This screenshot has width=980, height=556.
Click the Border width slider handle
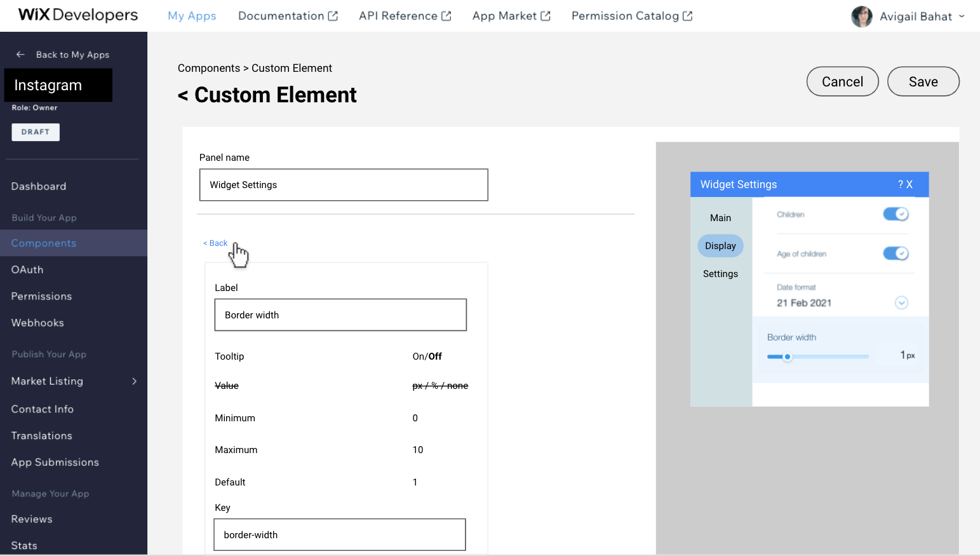point(788,357)
